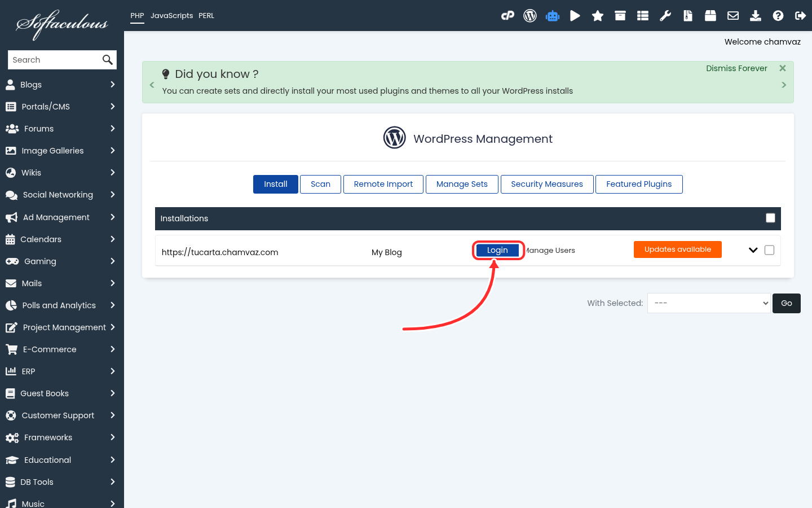This screenshot has width=812, height=508.
Task: Switch to the PHP tab
Action: (x=137, y=16)
